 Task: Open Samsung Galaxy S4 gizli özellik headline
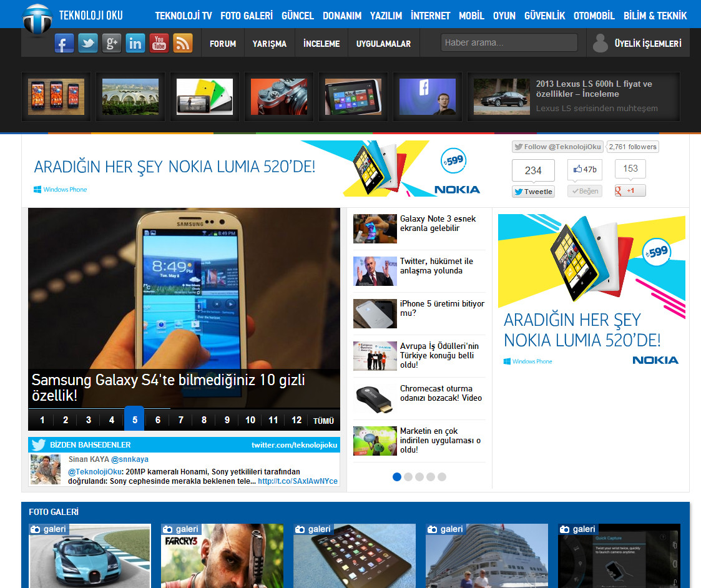(168, 387)
